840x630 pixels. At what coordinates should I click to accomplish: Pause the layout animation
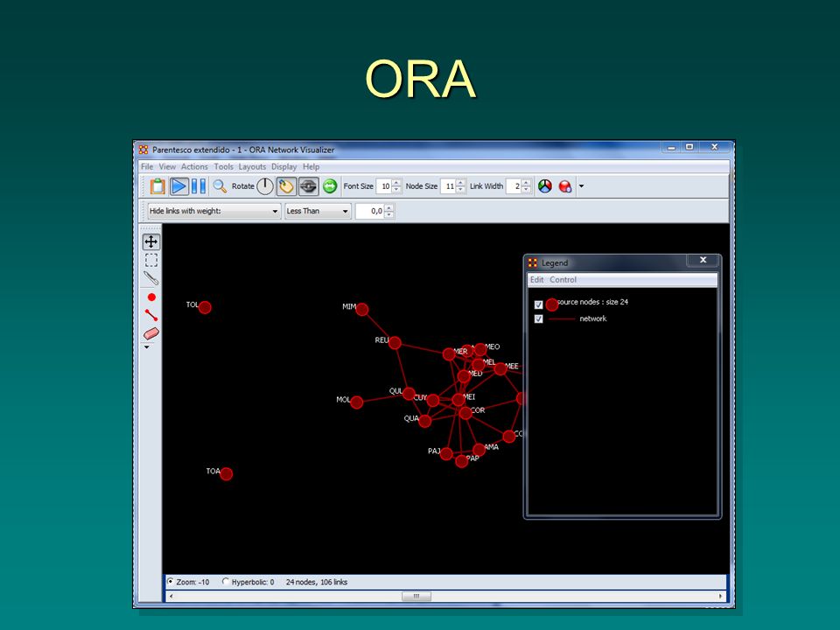pyautogui.click(x=199, y=185)
